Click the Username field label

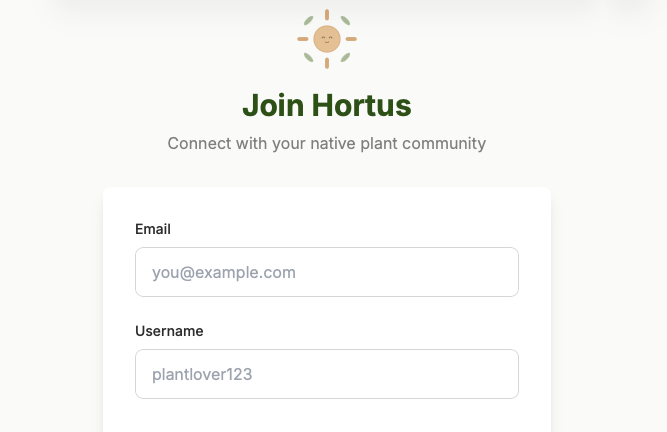(x=169, y=331)
